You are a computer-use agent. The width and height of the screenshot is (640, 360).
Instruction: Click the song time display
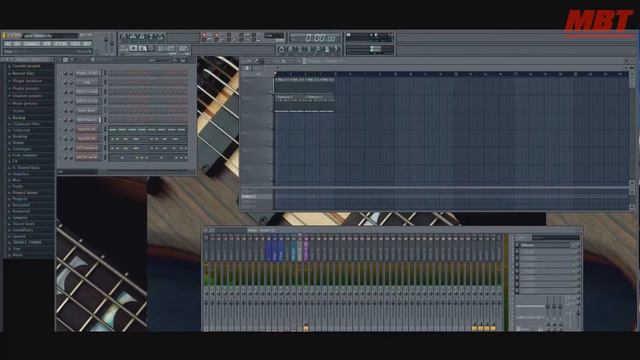(x=315, y=38)
